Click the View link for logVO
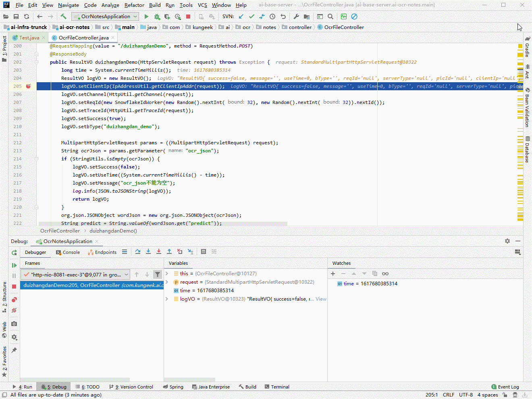Viewport: 532px width, 399px height. 321,299
